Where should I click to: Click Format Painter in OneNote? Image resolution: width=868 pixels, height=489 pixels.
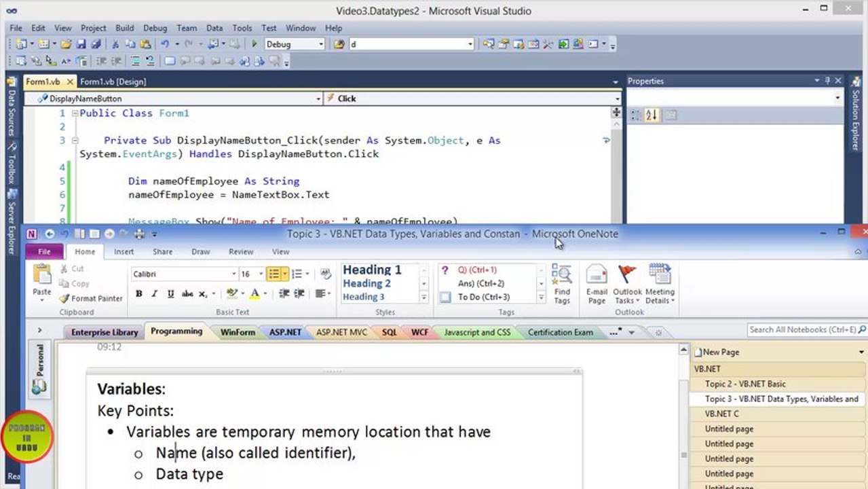(91, 298)
